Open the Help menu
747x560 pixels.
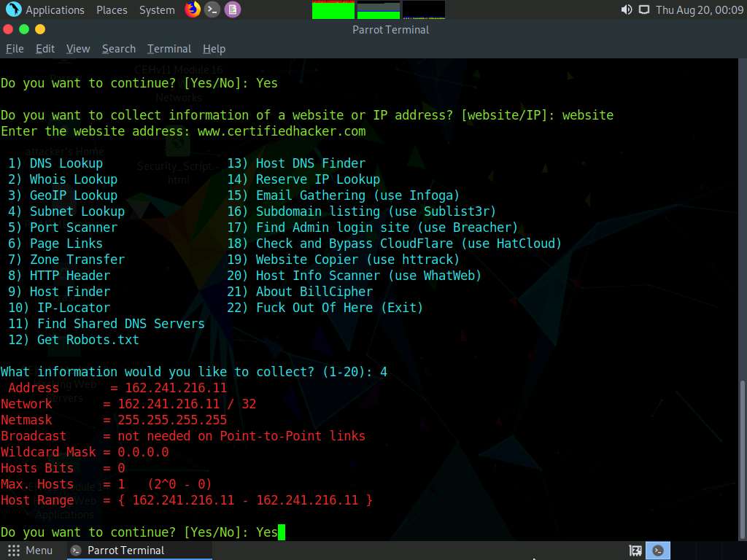(214, 49)
